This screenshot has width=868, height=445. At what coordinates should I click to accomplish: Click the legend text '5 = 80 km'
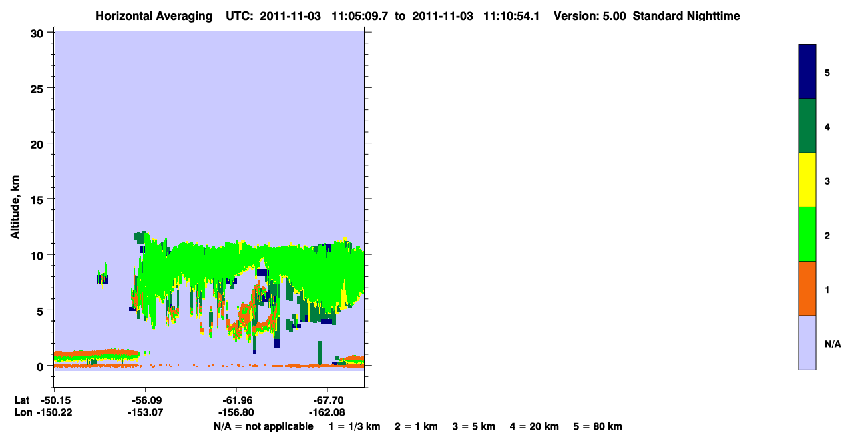tap(598, 426)
